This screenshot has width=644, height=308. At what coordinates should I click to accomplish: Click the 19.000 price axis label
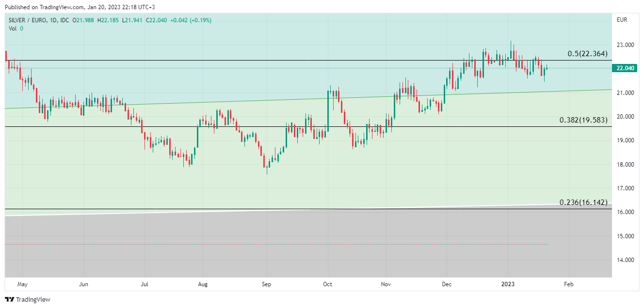coord(625,140)
